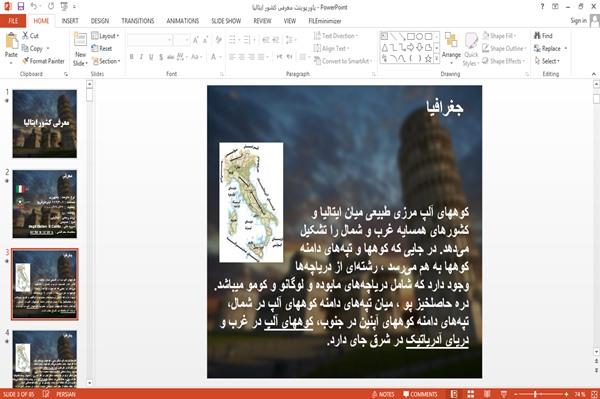Toggle Strikethrough formatting
Image resolution: width=600 pixels, height=399 pixels.
click(x=170, y=57)
